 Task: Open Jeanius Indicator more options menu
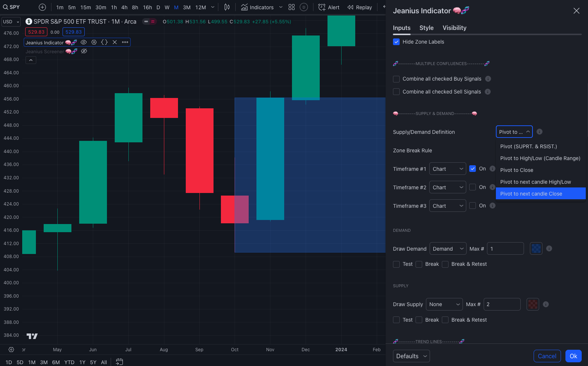click(x=125, y=42)
